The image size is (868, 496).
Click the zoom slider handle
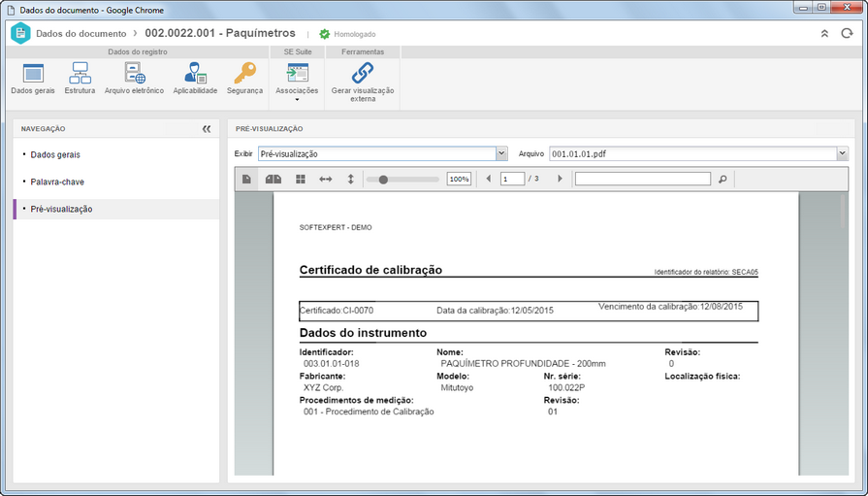[x=383, y=179]
